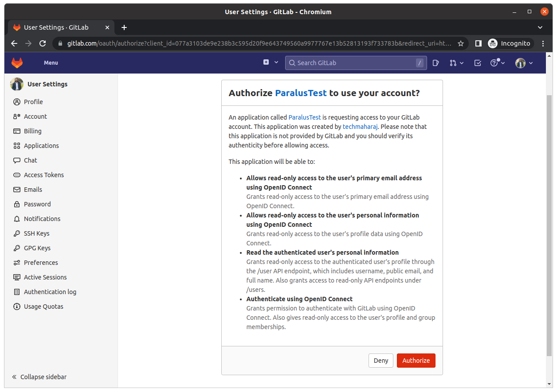Open Chromium three-dot menu
The width and height of the screenshot is (557, 392).
[x=543, y=43]
